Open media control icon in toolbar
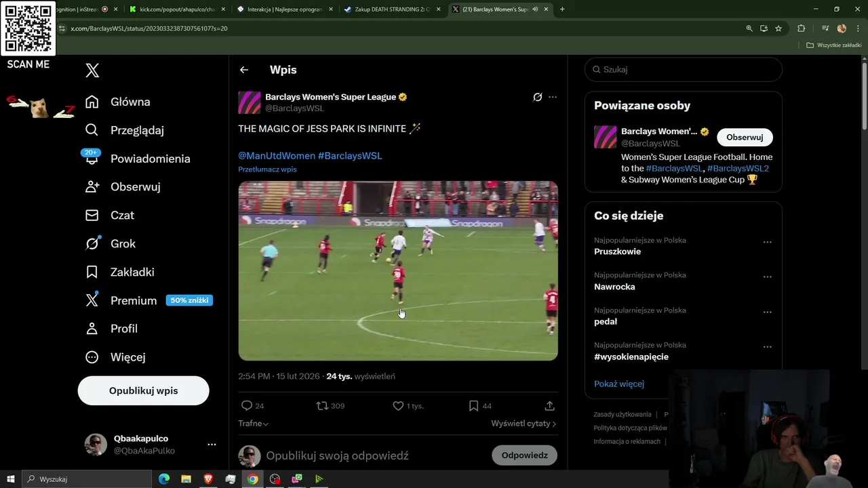The height and width of the screenshot is (488, 868). point(825,28)
